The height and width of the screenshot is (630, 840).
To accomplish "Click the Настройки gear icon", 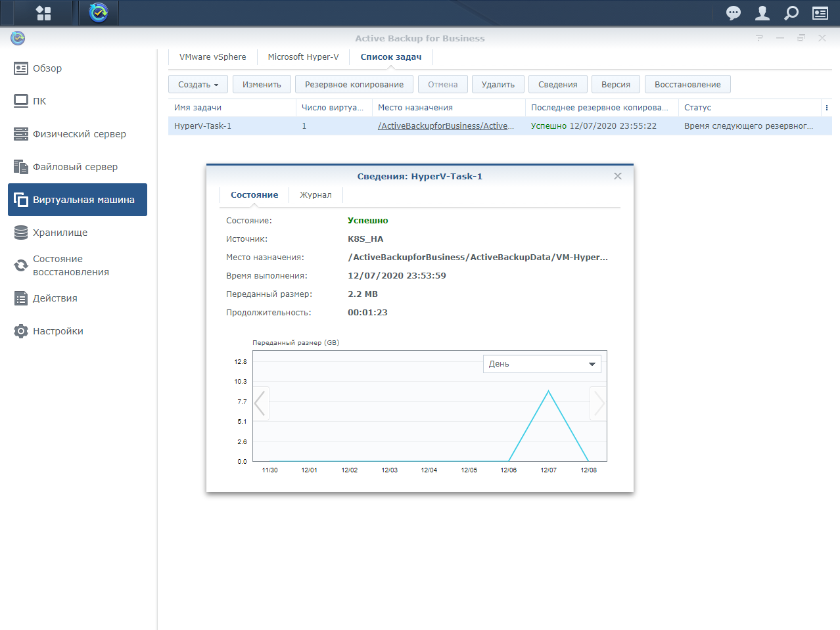I will point(21,331).
